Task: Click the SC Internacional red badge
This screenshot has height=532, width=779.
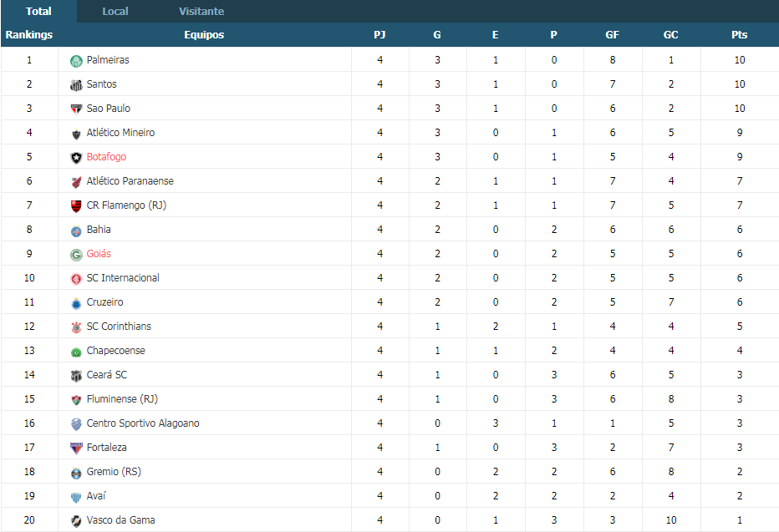Action: [x=76, y=279]
